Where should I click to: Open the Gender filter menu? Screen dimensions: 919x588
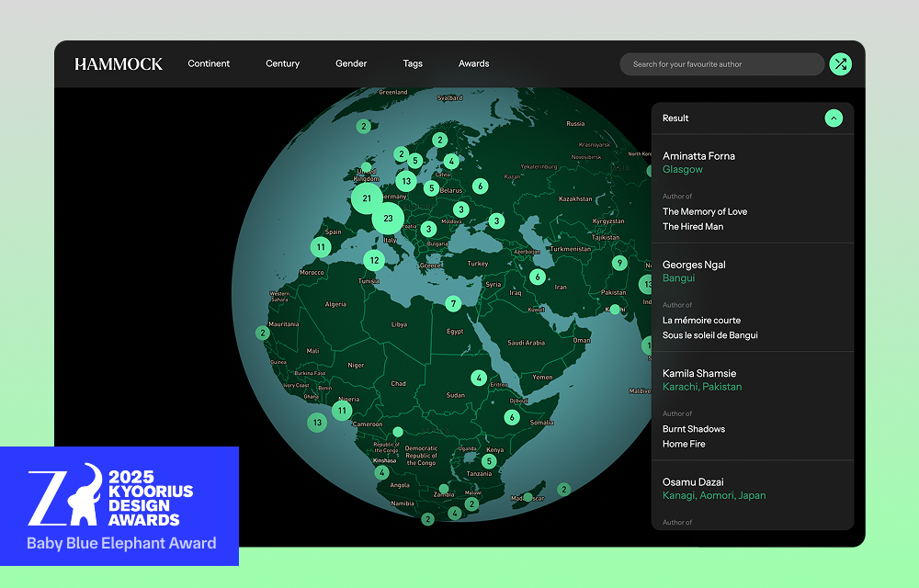pos(351,64)
